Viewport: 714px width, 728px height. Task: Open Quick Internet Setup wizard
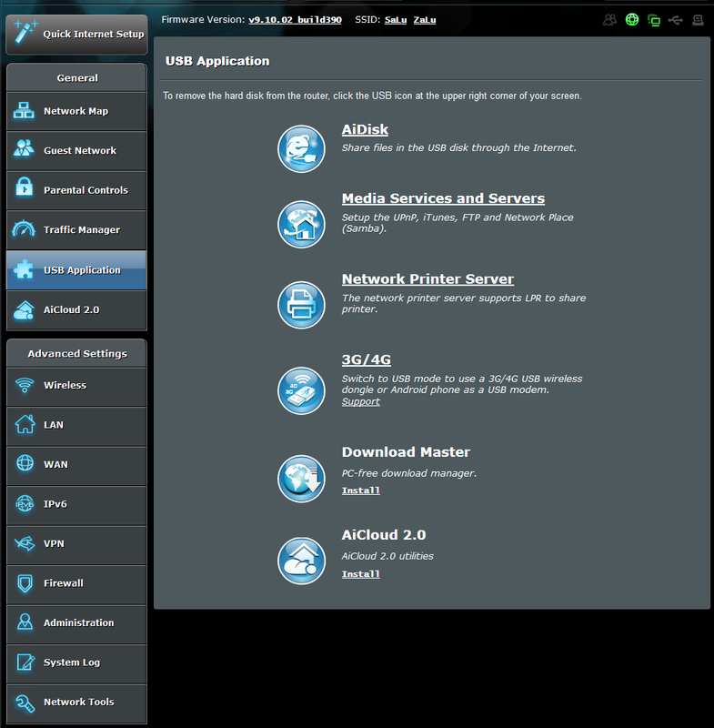pos(76,35)
